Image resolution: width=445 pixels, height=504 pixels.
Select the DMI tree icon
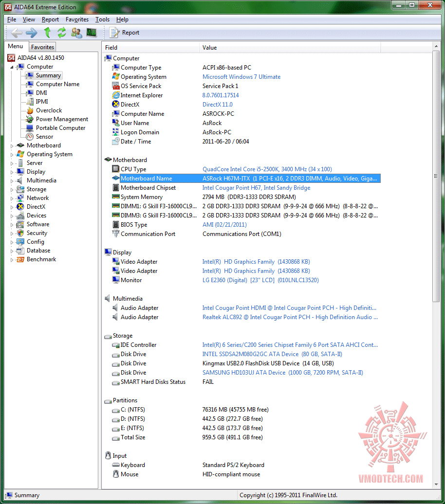click(x=30, y=93)
